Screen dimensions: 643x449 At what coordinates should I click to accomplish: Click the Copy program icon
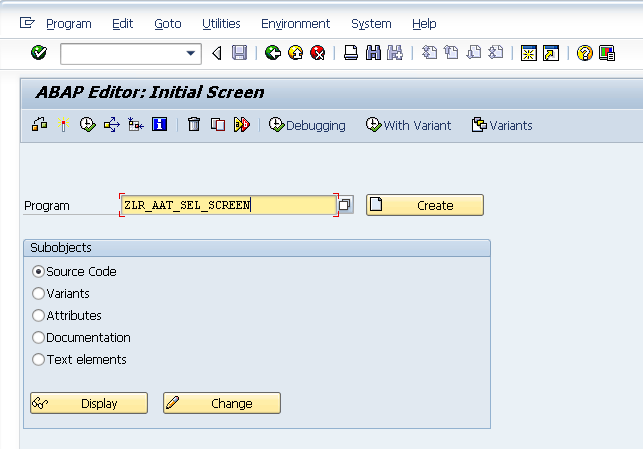click(x=218, y=125)
